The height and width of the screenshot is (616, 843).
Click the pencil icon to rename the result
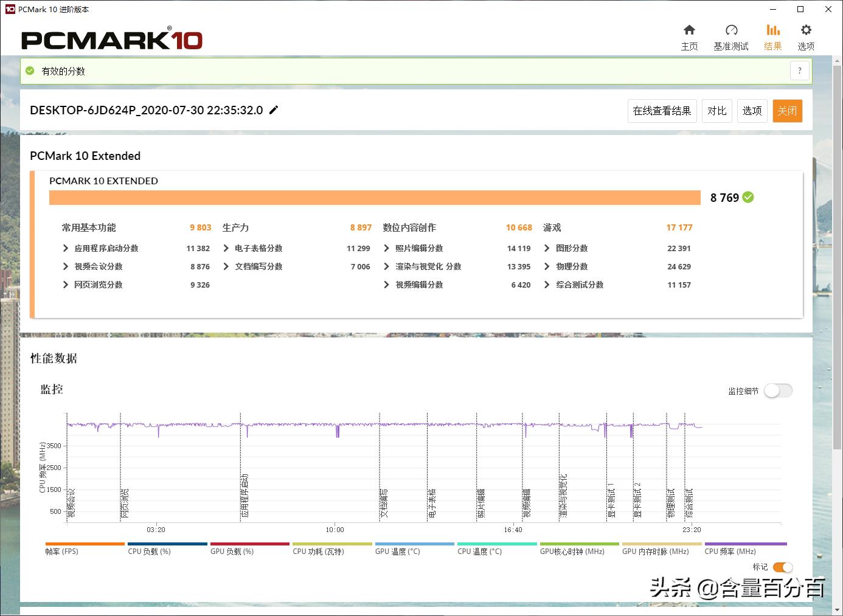274,110
